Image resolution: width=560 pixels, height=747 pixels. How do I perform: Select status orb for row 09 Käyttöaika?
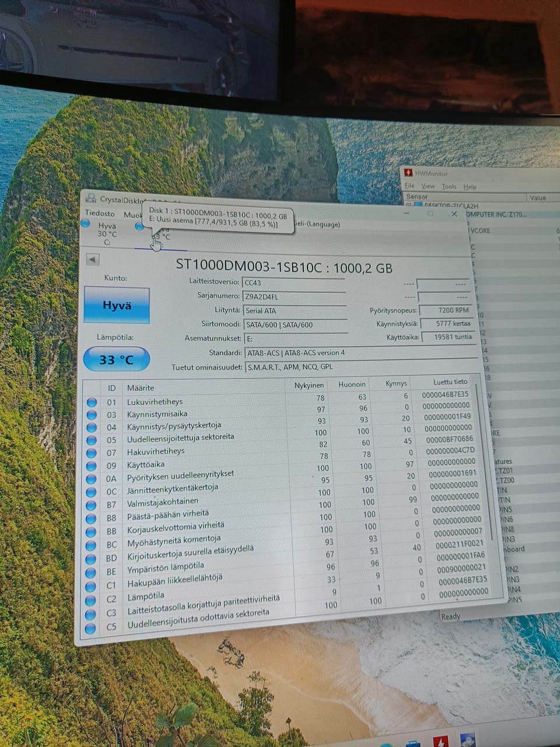click(x=92, y=466)
